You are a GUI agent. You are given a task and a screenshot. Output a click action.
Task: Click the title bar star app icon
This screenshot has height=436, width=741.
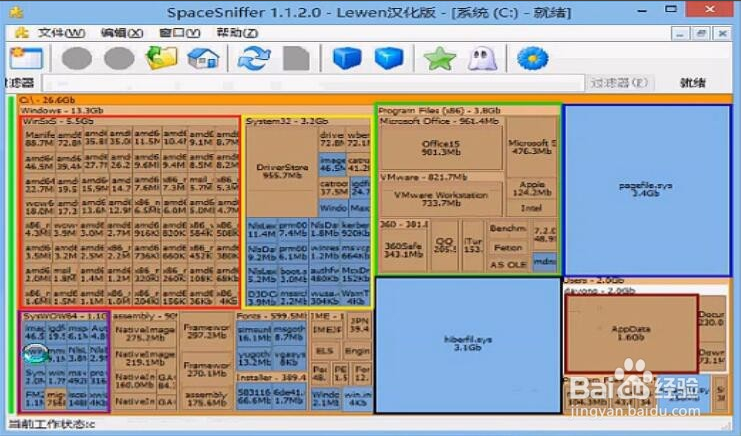tap(16, 11)
